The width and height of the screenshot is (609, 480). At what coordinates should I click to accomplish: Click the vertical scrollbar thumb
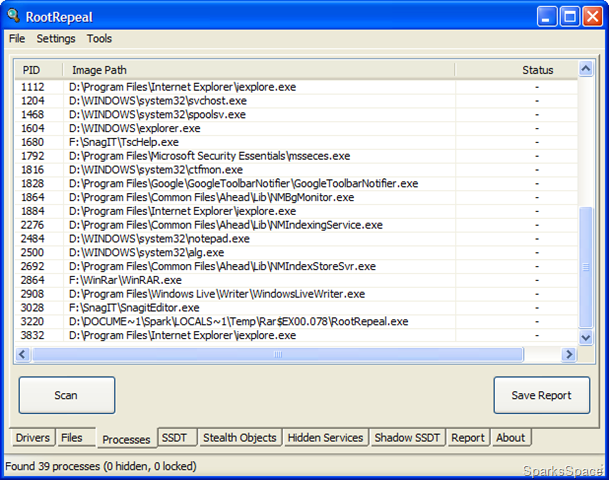pyautogui.click(x=586, y=268)
